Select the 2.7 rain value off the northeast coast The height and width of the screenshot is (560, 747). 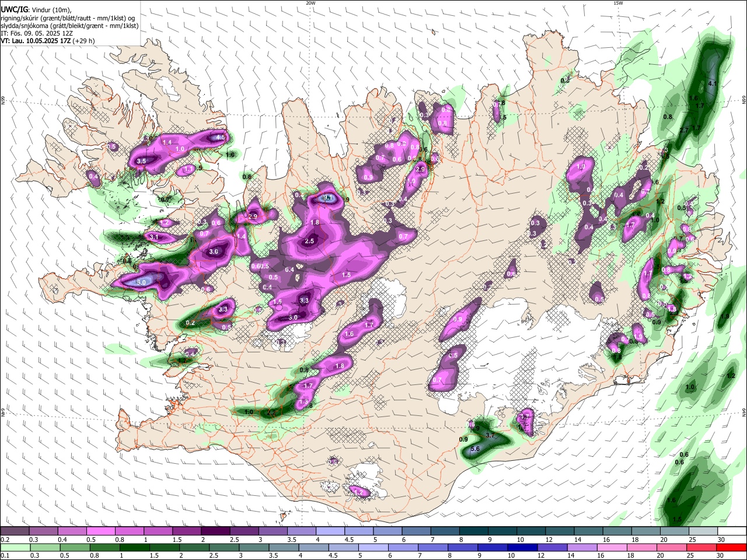coord(685,129)
